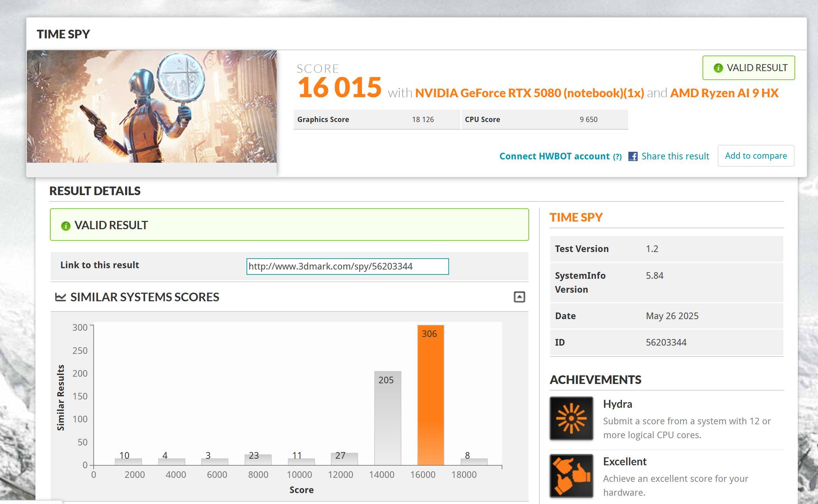Click the Time Spy benchmark thumbnail image
The width and height of the screenshot is (818, 504).
(152, 106)
